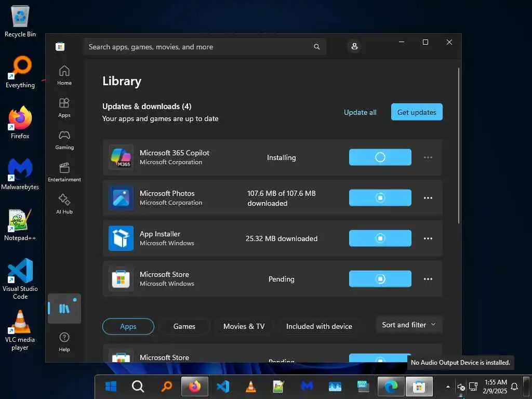Open taskbar Search
This screenshot has height=399, width=532.
point(138,386)
